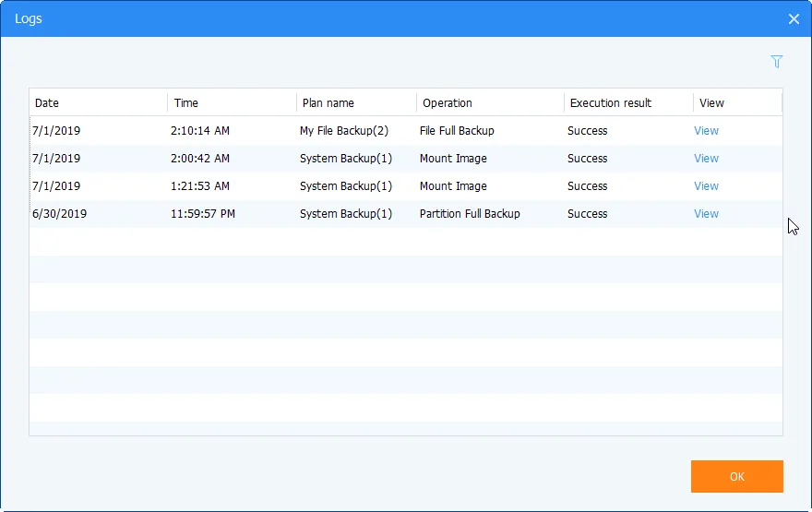This screenshot has height=512, width=812.
Task: Click Success in the 1:21:53 AM row
Action: 587,185
